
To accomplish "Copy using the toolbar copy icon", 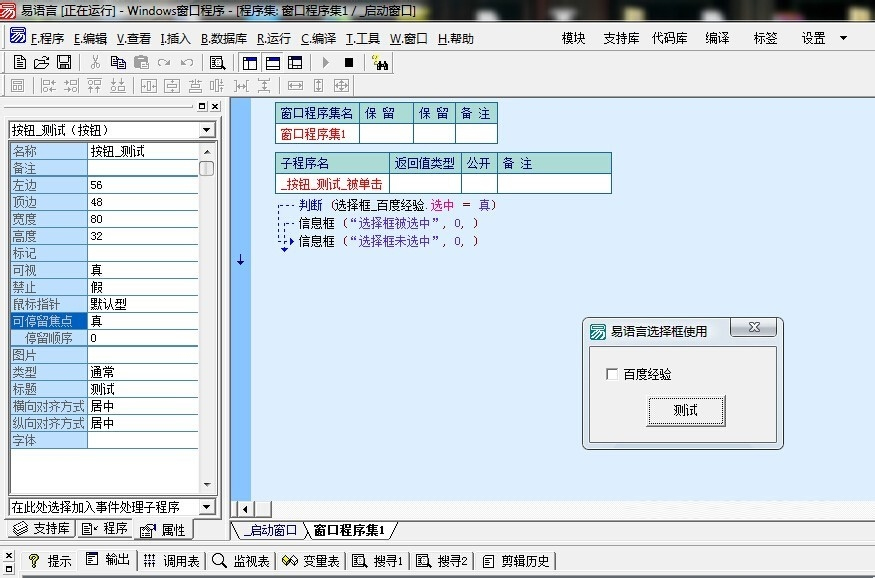I will (x=118, y=62).
